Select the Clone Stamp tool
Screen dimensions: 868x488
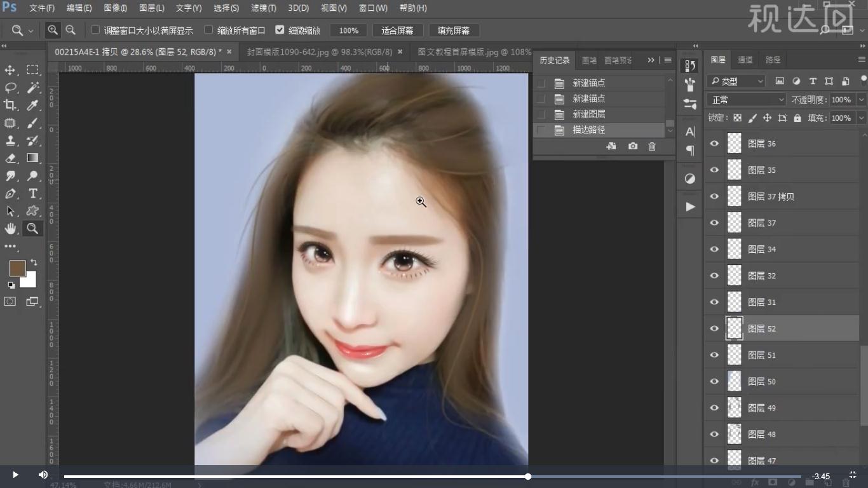[10, 140]
